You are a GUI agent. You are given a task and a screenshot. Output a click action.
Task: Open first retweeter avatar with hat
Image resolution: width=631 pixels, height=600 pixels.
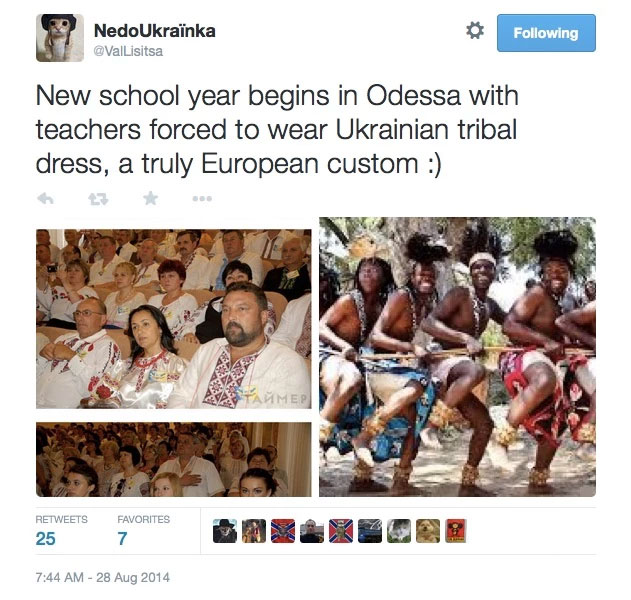pos(225,531)
